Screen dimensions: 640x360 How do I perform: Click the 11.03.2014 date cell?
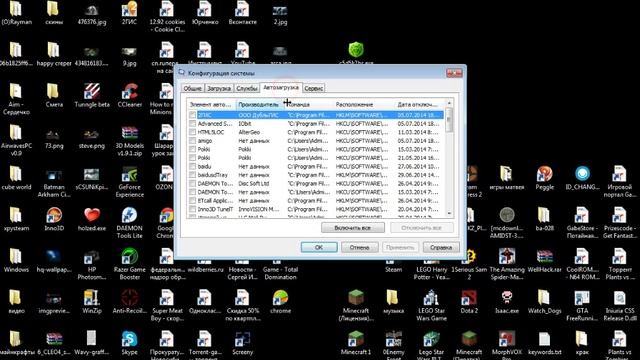point(418,132)
